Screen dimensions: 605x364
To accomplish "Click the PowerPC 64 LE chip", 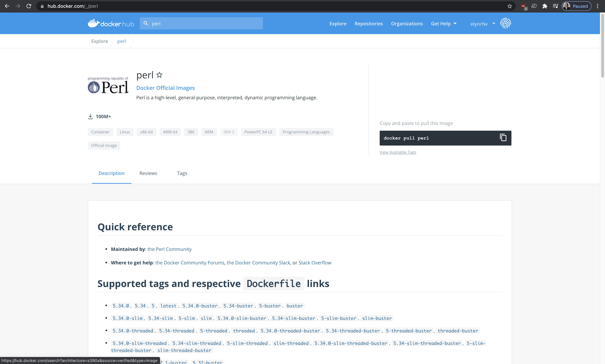I will coord(258,132).
